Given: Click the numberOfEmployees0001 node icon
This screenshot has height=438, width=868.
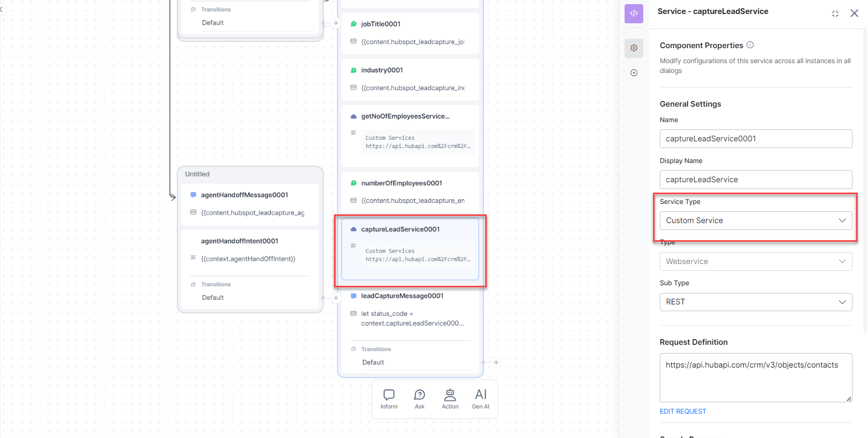Looking at the screenshot, I should pyautogui.click(x=354, y=183).
